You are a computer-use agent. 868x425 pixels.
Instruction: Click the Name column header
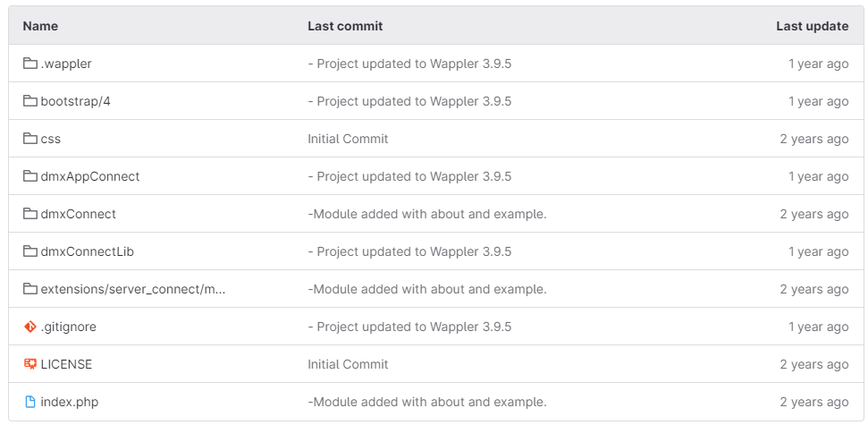click(40, 26)
